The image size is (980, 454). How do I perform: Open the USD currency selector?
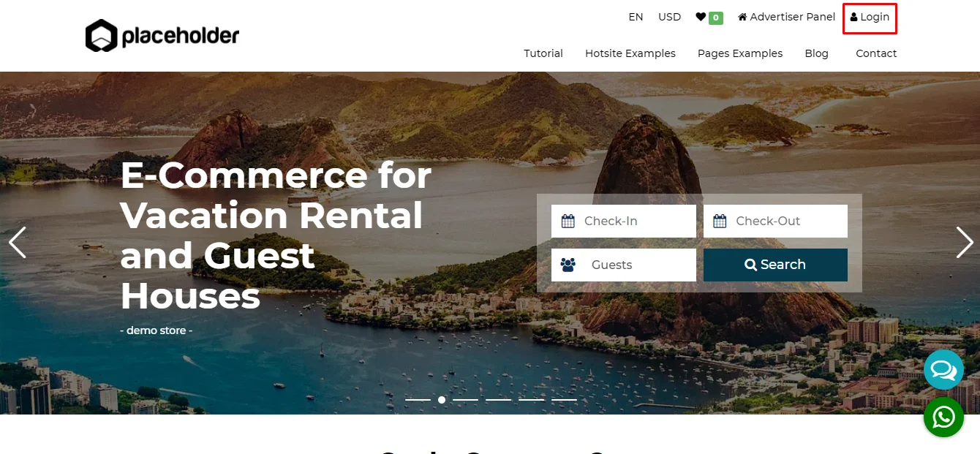click(x=669, y=17)
